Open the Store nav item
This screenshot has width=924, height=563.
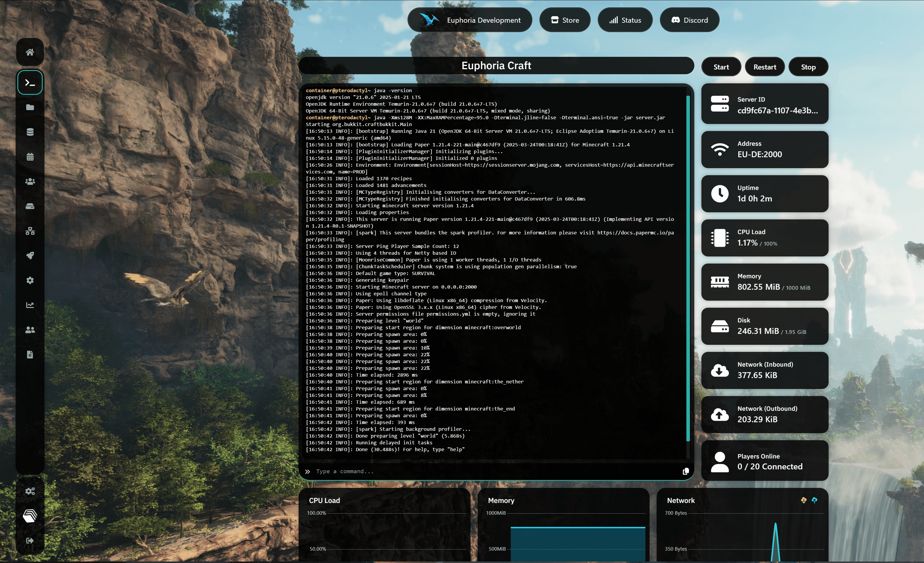[x=565, y=20]
